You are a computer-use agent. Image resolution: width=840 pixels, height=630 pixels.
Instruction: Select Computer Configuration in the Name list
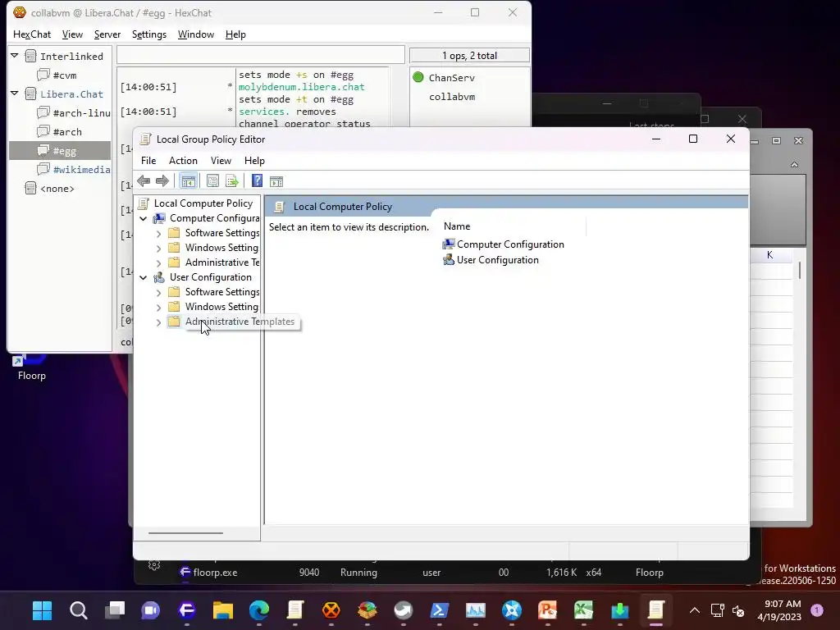(x=503, y=244)
